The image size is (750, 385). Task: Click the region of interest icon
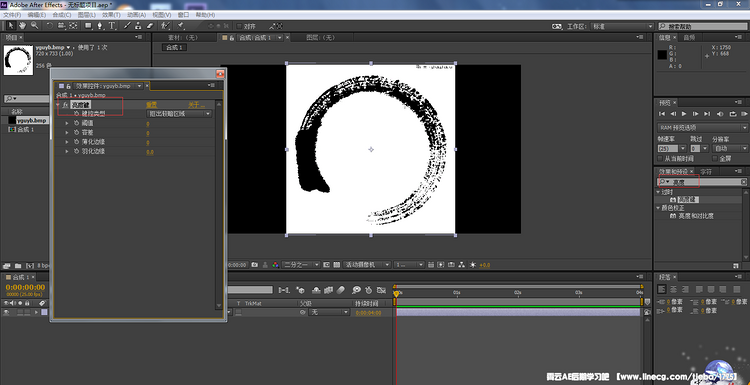[326, 264]
